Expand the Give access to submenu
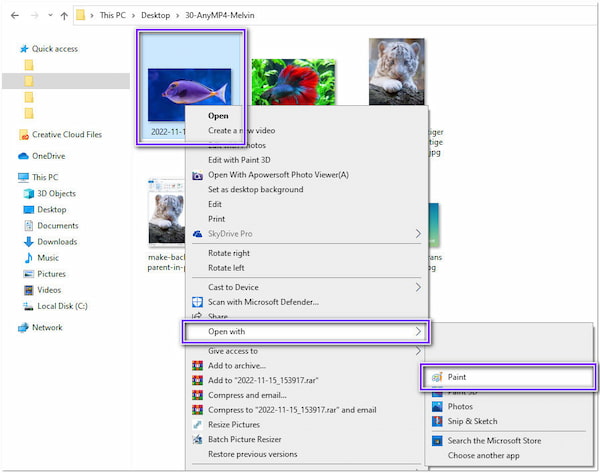Image resolution: width=600 pixels, height=473 pixels. (418, 351)
